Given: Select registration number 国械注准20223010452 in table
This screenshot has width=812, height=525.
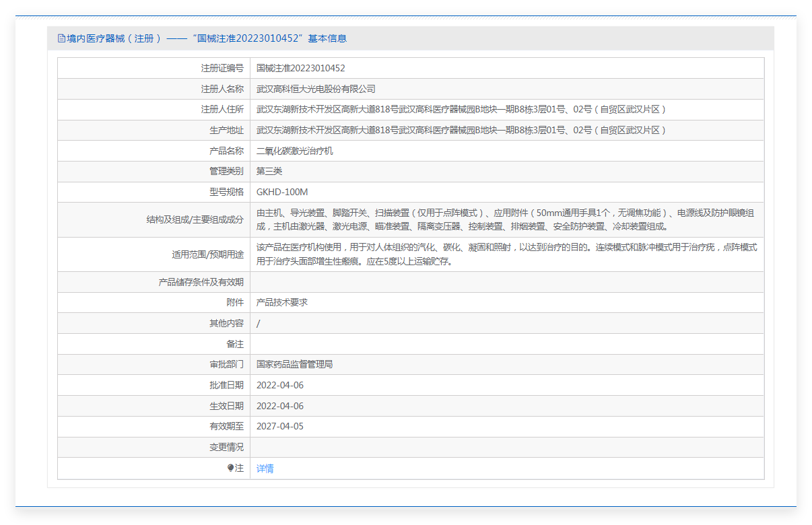Looking at the screenshot, I should pyautogui.click(x=301, y=68).
